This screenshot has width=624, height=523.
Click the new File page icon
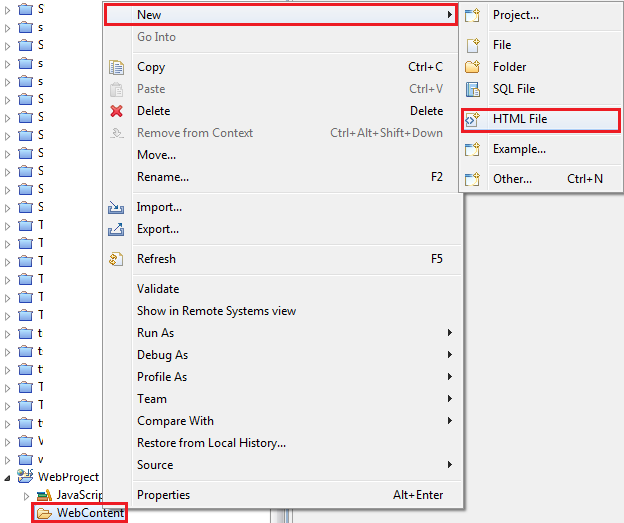click(473, 45)
